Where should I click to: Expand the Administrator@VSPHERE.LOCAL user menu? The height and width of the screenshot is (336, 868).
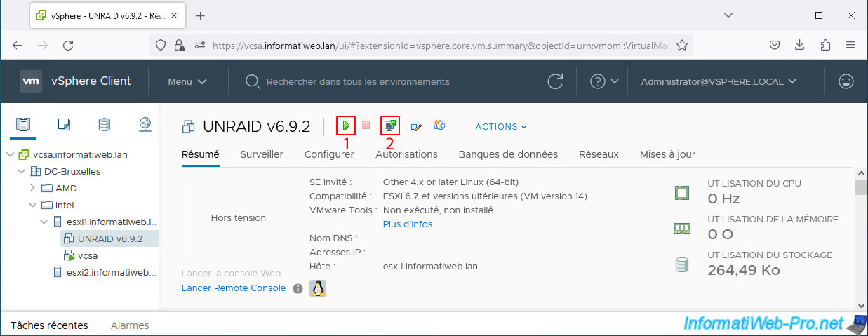click(719, 81)
